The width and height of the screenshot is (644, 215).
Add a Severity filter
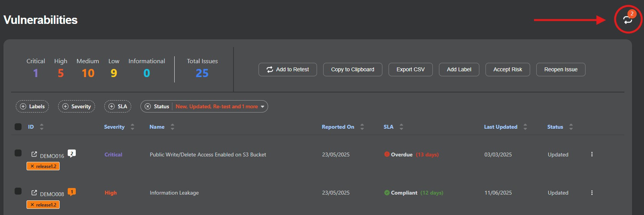[77, 106]
